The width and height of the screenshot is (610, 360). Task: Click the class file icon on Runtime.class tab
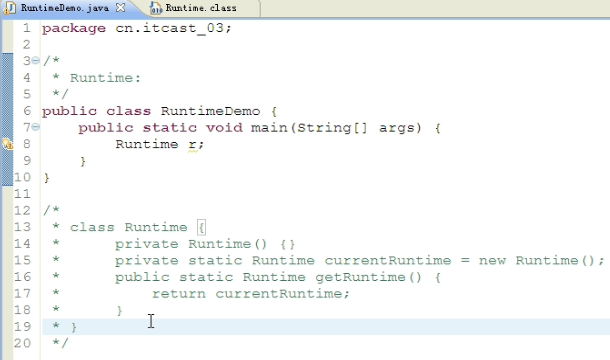point(156,8)
